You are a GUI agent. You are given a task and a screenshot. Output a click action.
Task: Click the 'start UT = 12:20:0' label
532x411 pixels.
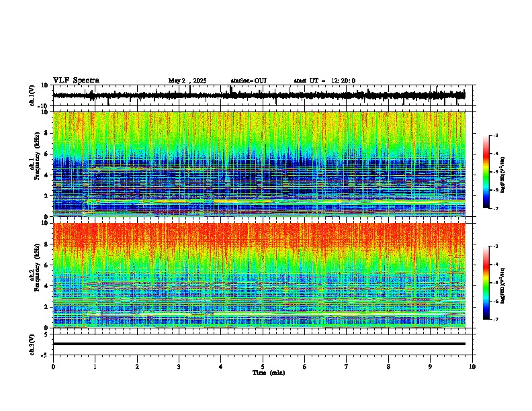click(324, 81)
